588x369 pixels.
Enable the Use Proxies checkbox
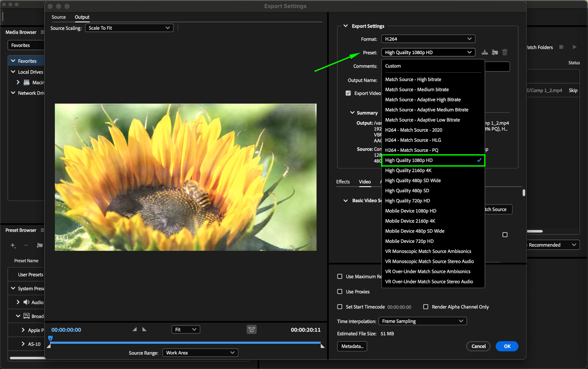coord(340,292)
